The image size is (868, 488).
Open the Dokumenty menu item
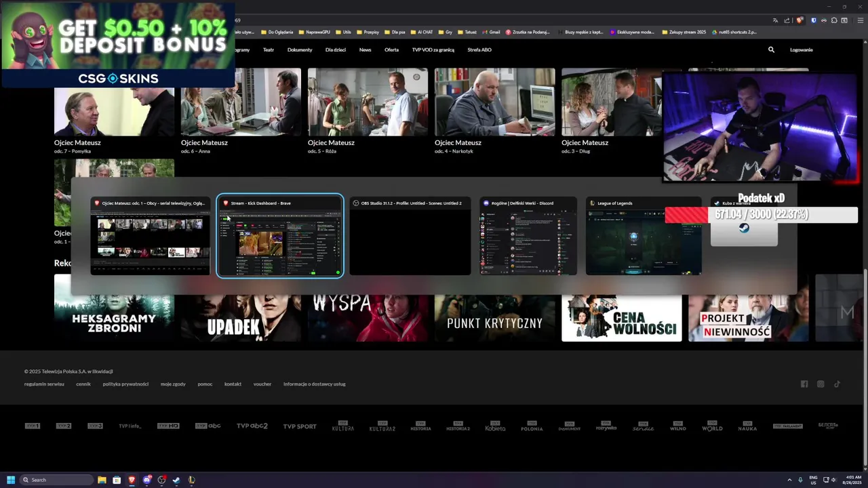tap(300, 49)
